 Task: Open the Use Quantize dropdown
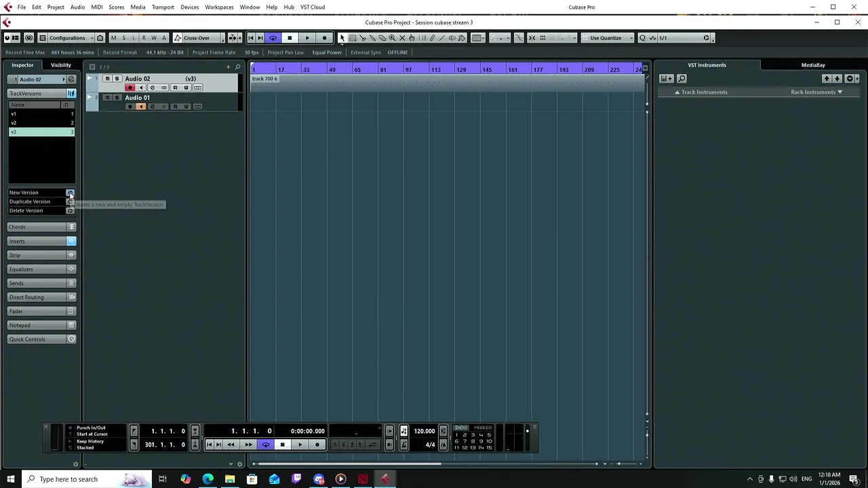coord(608,38)
